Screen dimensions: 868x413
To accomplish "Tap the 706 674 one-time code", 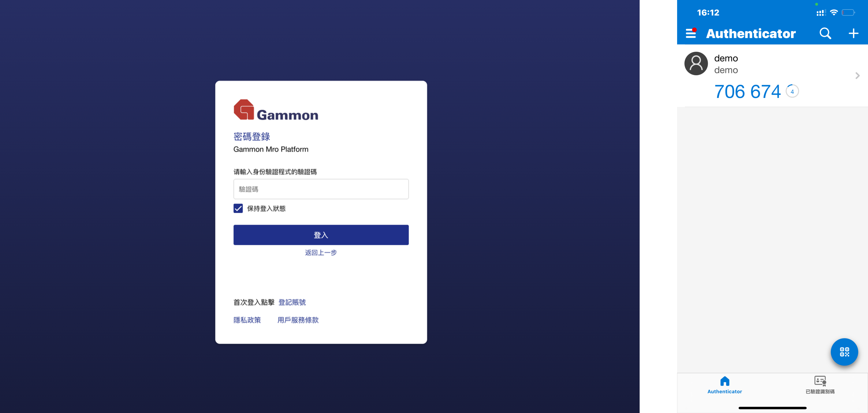I will [747, 92].
